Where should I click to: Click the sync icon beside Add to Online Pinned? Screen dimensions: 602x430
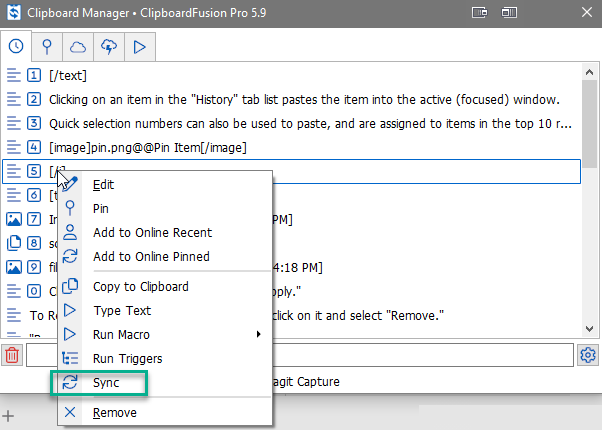pyautogui.click(x=70, y=256)
